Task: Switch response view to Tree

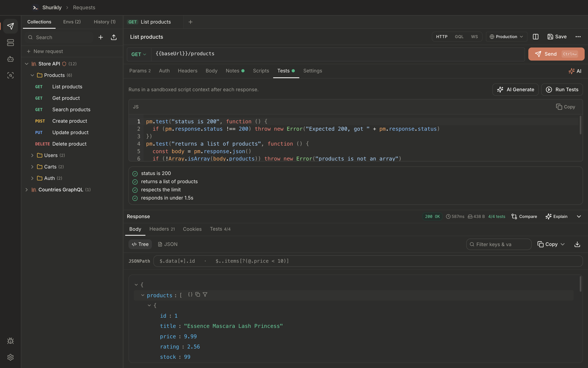Action: tap(140, 244)
